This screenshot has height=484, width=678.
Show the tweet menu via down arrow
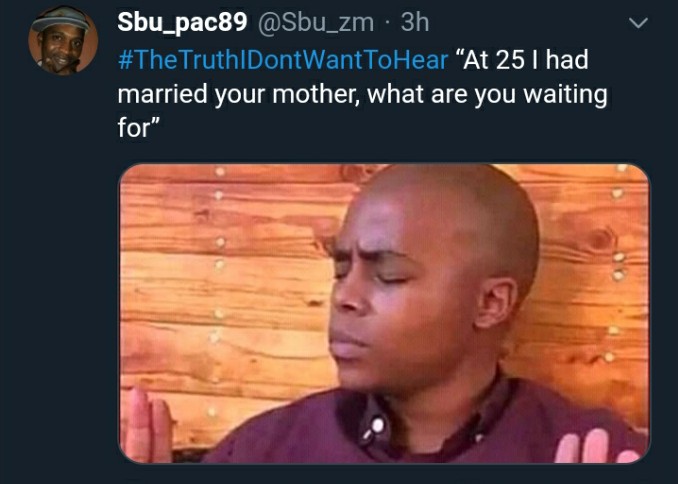638,23
